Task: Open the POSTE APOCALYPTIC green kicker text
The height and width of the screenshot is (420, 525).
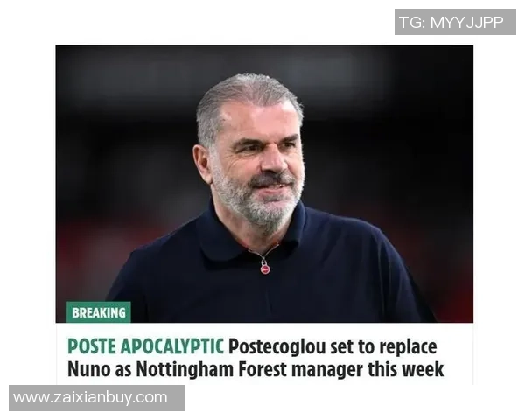Action: (145, 346)
